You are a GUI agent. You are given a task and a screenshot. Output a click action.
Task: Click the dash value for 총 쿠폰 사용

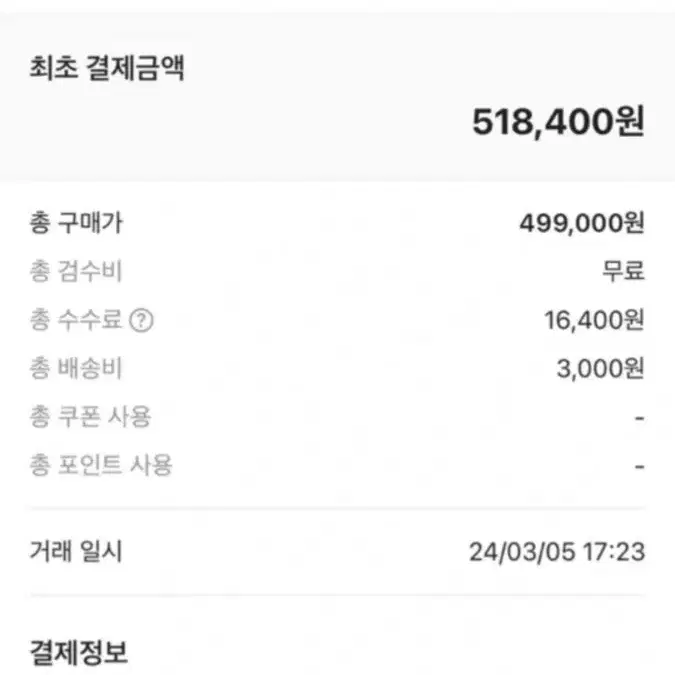click(x=640, y=418)
